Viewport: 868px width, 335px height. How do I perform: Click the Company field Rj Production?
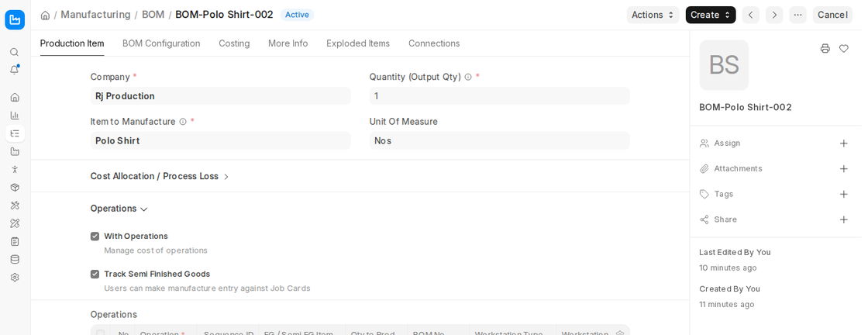coord(220,96)
